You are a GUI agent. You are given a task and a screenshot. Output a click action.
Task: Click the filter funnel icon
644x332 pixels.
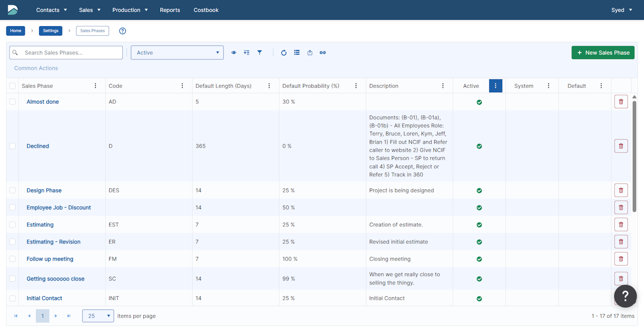point(260,52)
